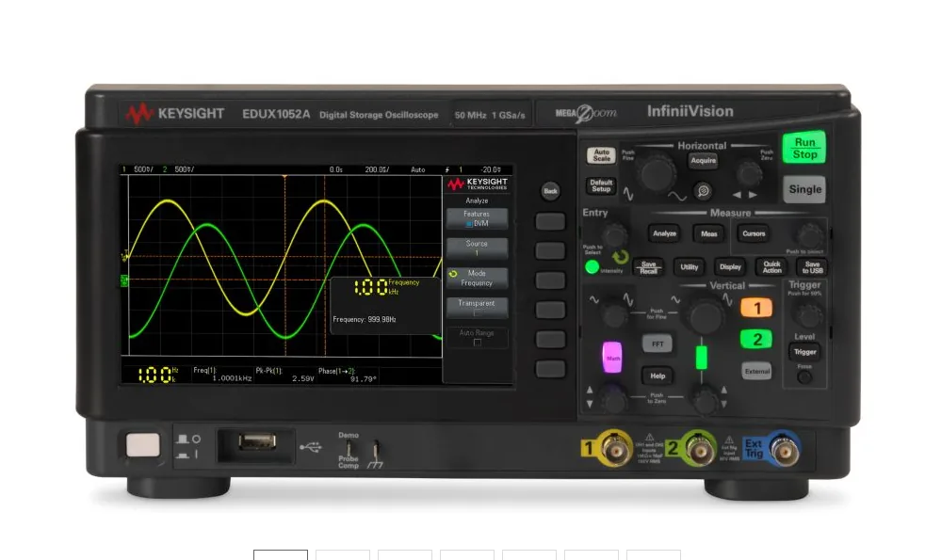
Task: Click the blue Ext Trig BNC input
Action: coord(785,449)
